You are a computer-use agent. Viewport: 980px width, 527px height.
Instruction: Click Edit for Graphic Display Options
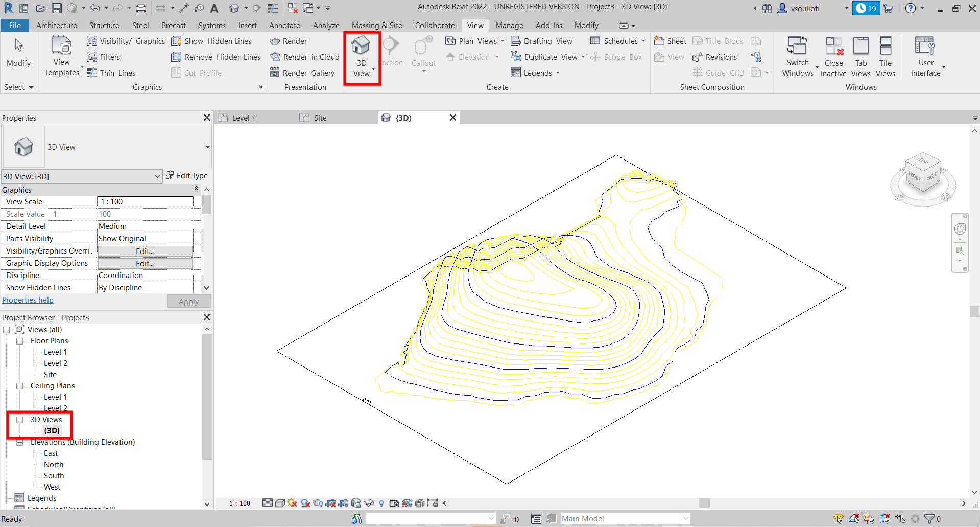(145, 264)
